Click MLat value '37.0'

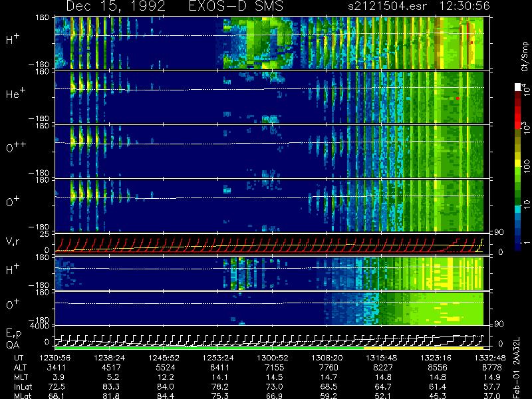click(492, 396)
